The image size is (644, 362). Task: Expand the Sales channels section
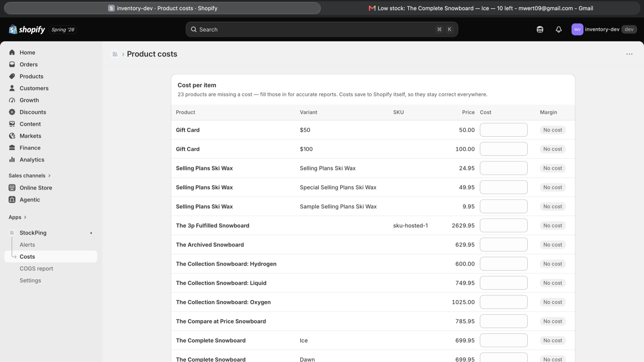click(x=30, y=175)
